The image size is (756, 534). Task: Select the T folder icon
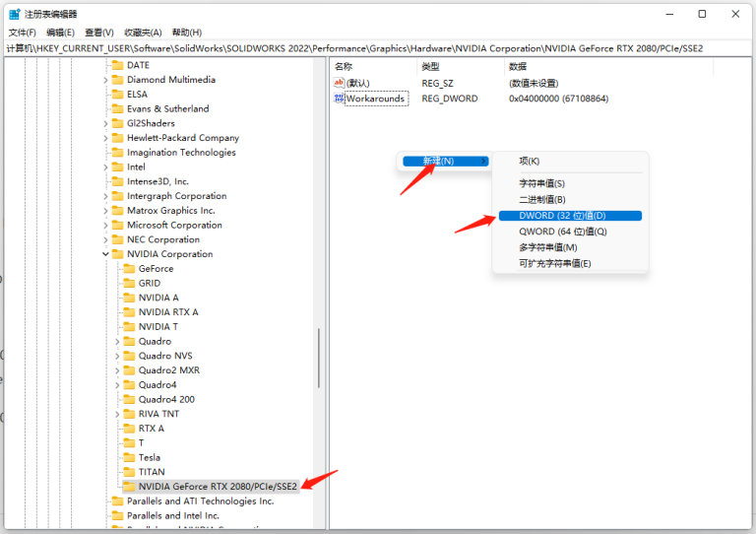[129, 442]
